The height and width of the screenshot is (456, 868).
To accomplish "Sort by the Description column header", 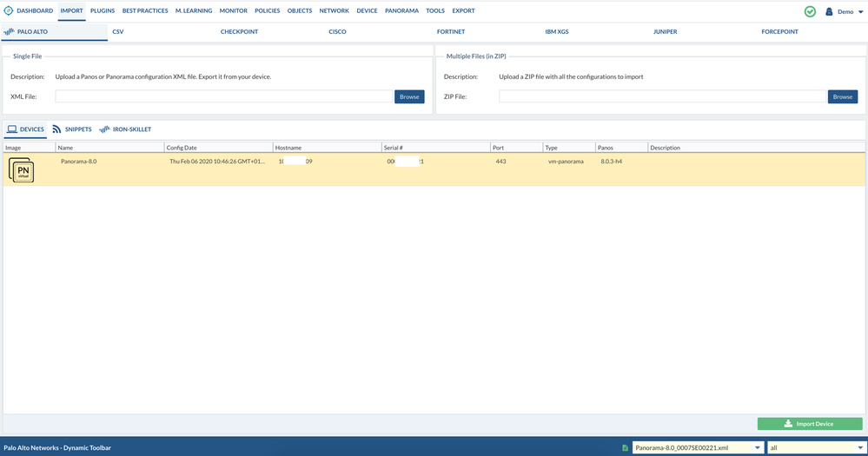I will [x=756, y=148].
